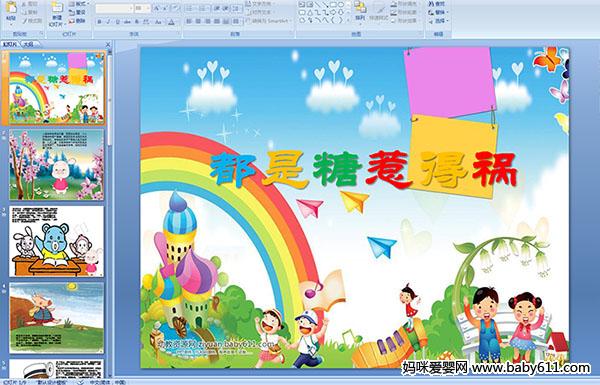The image size is (600, 385).
Task: Select the oval shape in shapes gallery
Action: pos(341,5)
